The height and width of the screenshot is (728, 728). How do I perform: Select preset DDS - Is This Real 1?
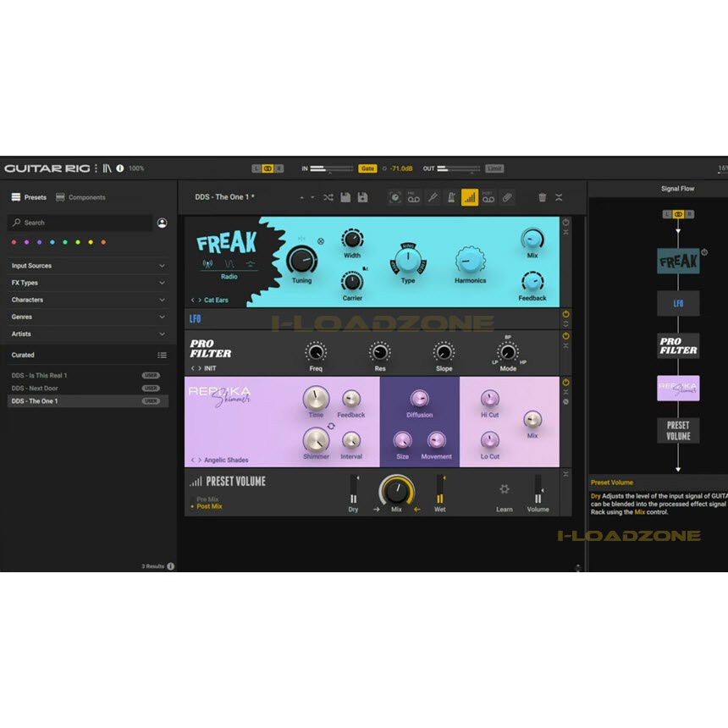pos(88,376)
